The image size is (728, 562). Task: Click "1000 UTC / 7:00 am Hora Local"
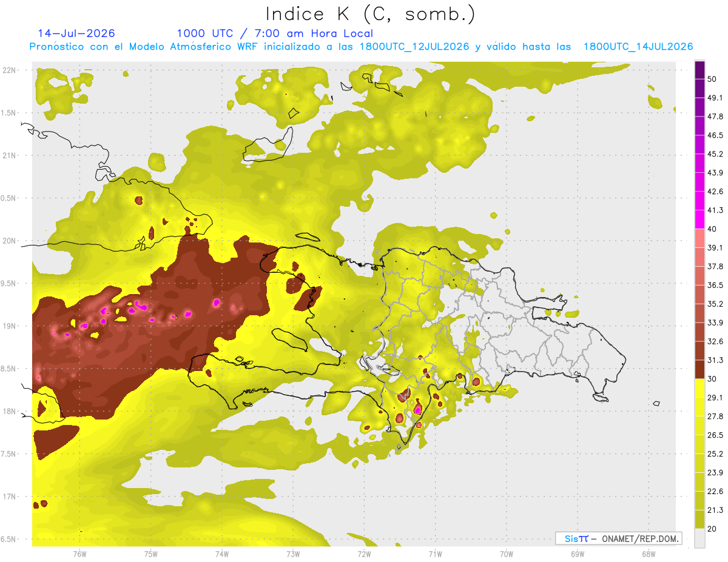click(x=275, y=34)
